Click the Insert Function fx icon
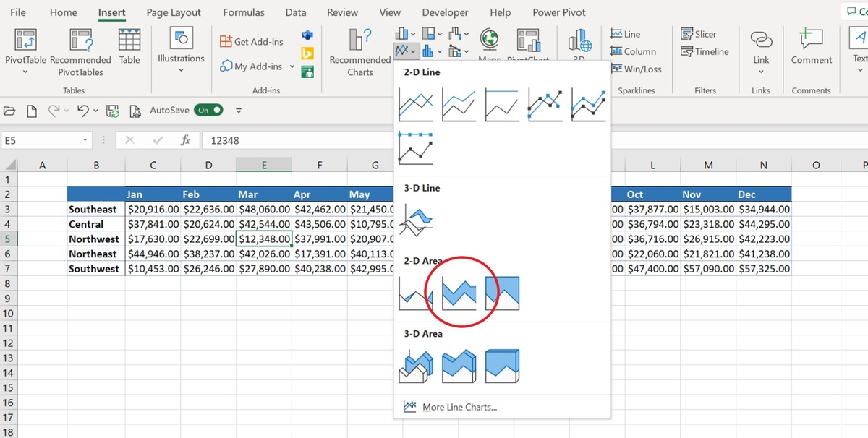This screenshot has width=868, height=438. pyautogui.click(x=185, y=141)
